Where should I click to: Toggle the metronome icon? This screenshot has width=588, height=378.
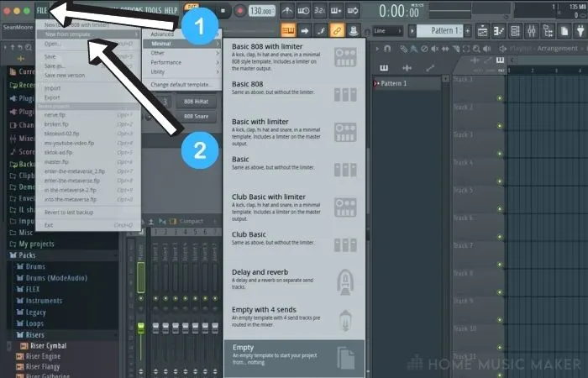(x=287, y=10)
